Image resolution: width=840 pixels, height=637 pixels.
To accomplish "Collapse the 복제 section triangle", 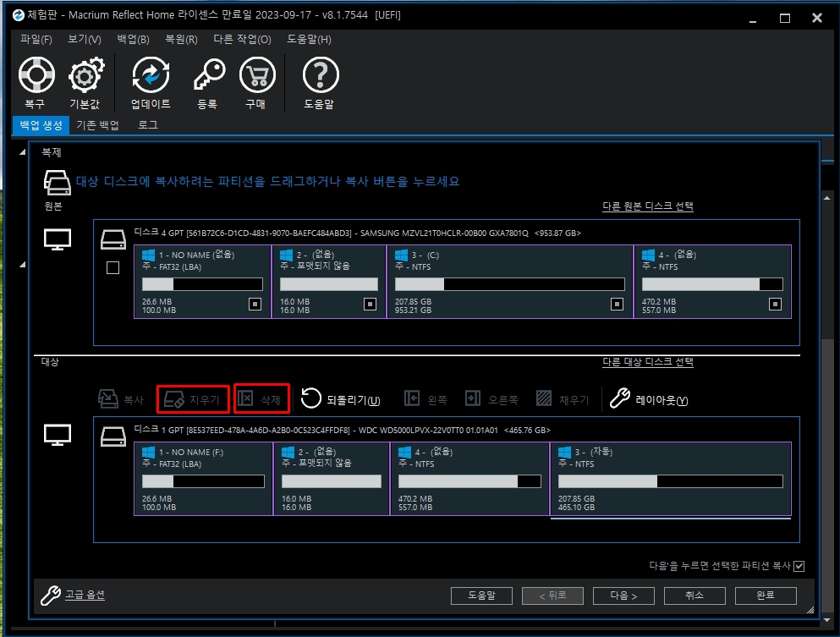I will point(23,152).
